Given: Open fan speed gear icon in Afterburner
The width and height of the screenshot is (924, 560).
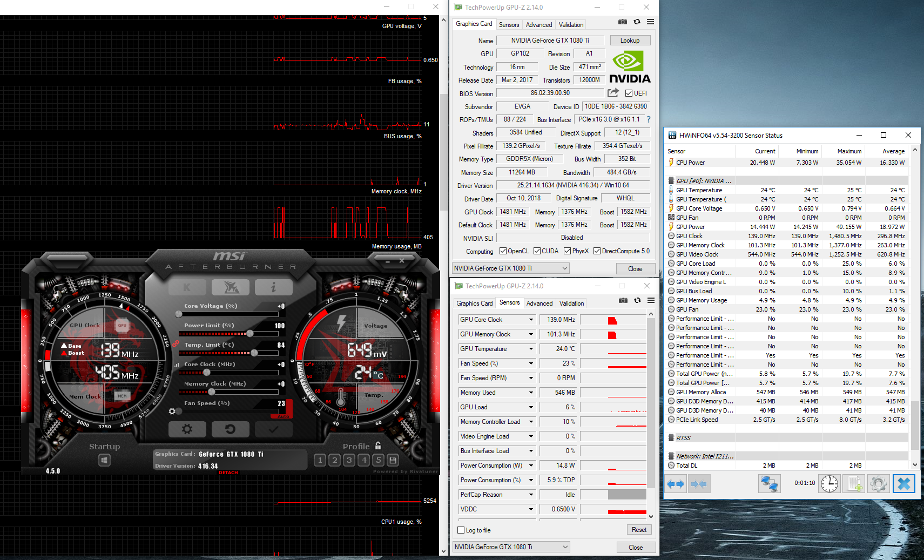Looking at the screenshot, I should pyautogui.click(x=172, y=411).
